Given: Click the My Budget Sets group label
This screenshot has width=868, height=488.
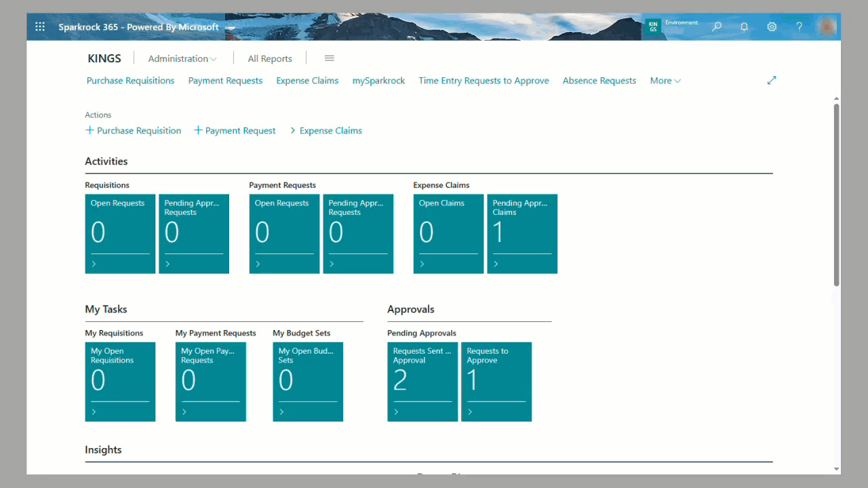Looking at the screenshot, I should pyautogui.click(x=302, y=333).
